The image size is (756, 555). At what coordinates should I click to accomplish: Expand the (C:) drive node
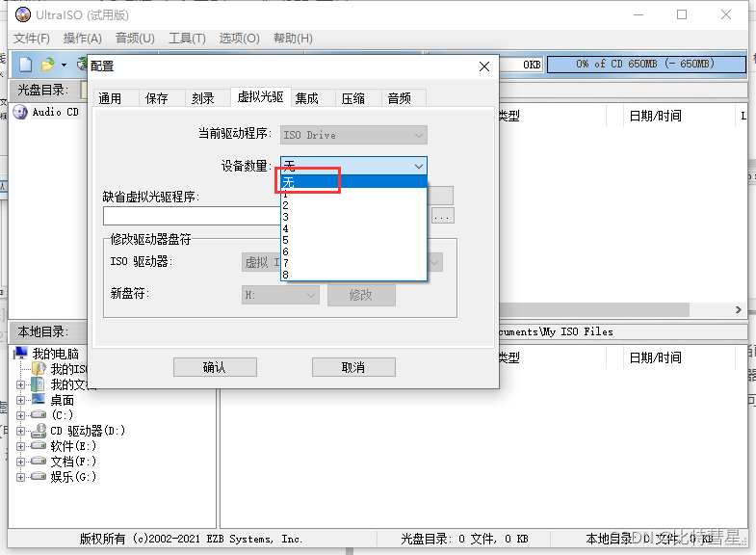20,415
